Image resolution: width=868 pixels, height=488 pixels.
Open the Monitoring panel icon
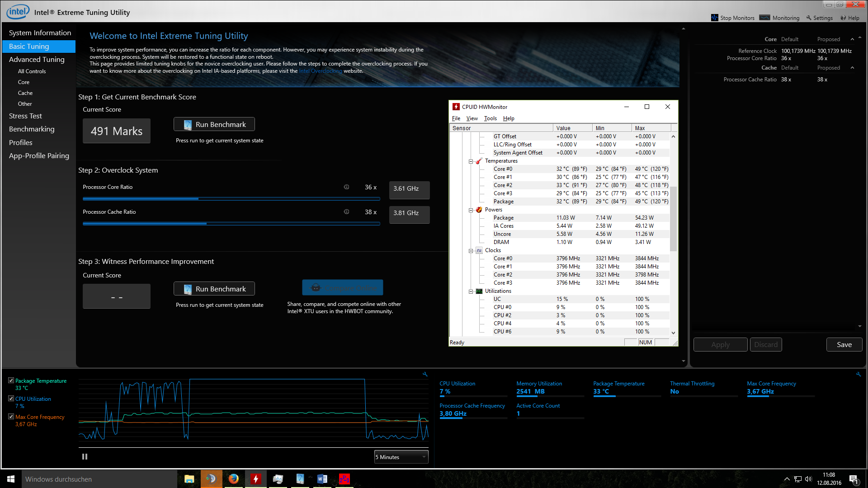[x=764, y=18]
